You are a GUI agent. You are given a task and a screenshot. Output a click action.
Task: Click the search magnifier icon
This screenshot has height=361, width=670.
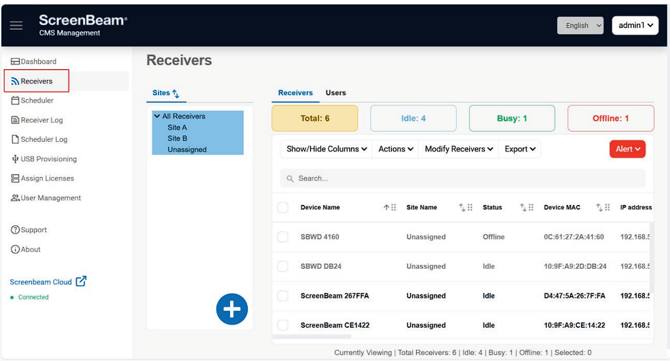click(x=290, y=179)
